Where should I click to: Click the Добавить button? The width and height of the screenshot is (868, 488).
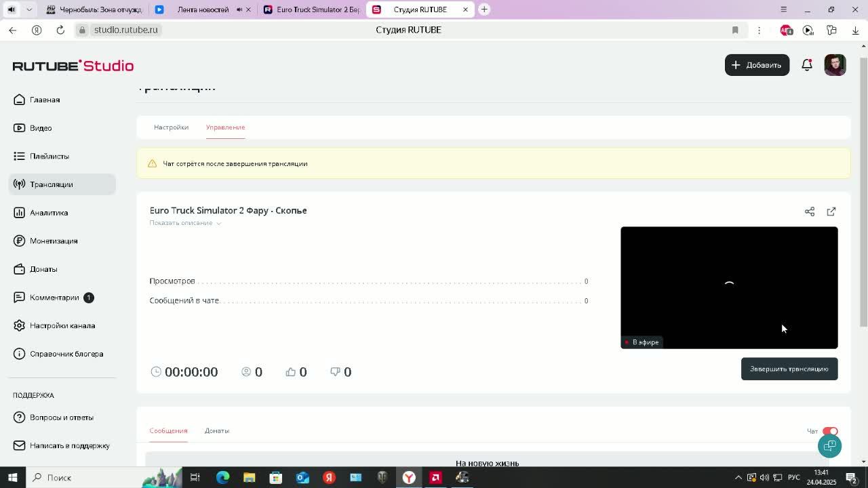757,65
